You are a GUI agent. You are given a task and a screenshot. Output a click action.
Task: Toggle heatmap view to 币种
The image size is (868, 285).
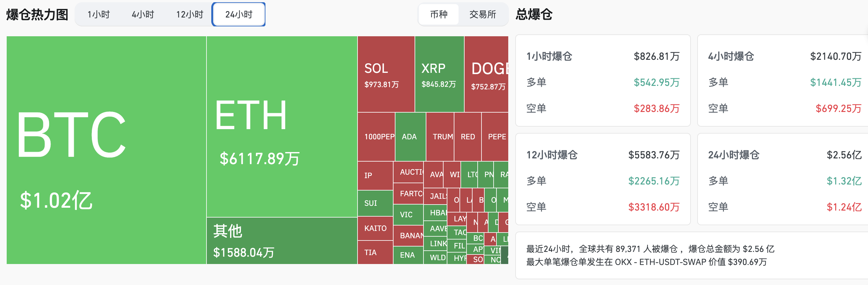pyautogui.click(x=439, y=14)
